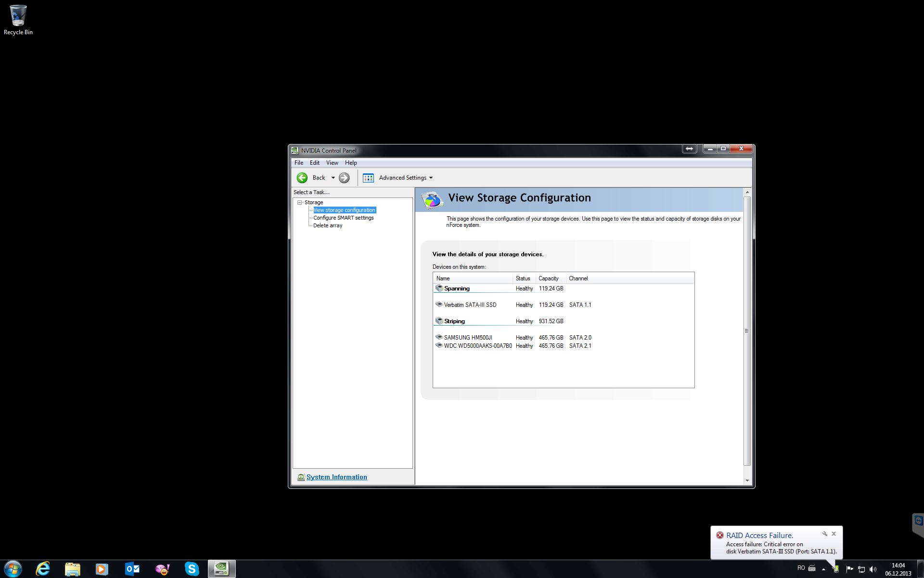The width and height of the screenshot is (924, 578).
Task: Click the RO language indicator in tray
Action: (801, 568)
